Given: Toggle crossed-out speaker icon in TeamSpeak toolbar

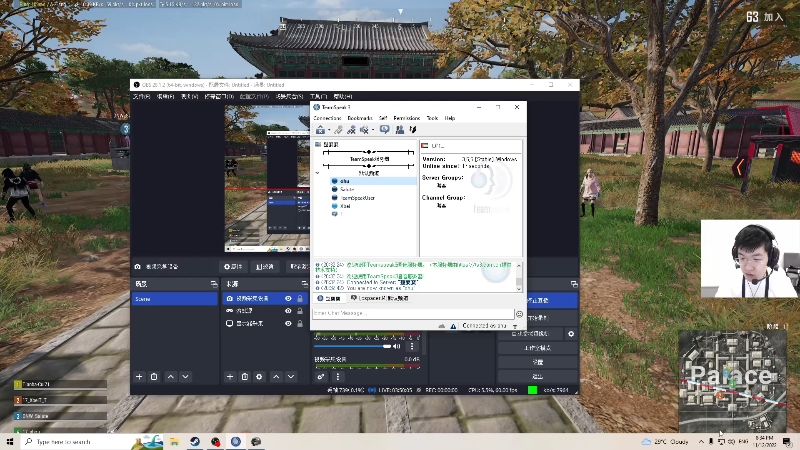Looking at the screenshot, I should click(x=364, y=130).
